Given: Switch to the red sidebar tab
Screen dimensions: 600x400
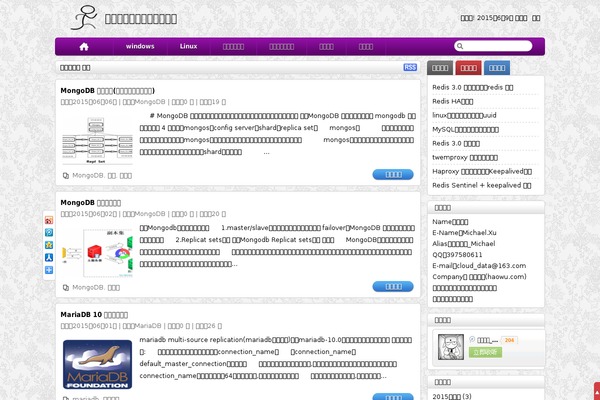Looking at the screenshot, I should coord(468,68).
